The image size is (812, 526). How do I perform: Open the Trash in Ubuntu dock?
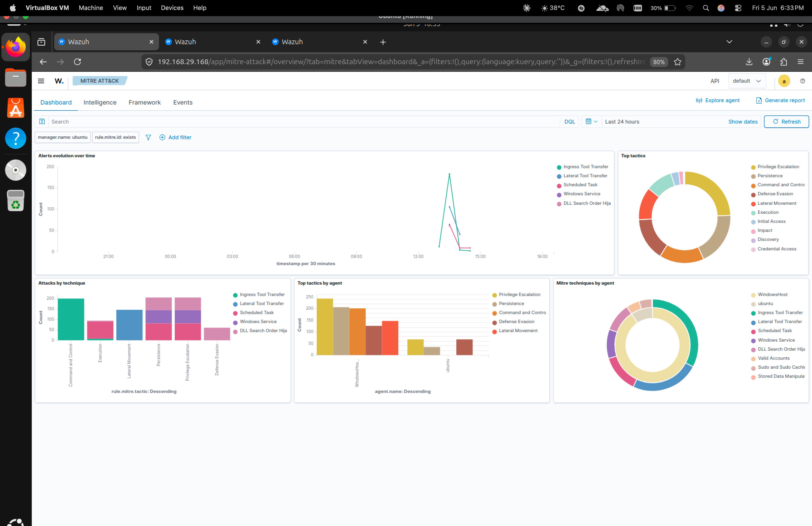coord(16,200)
